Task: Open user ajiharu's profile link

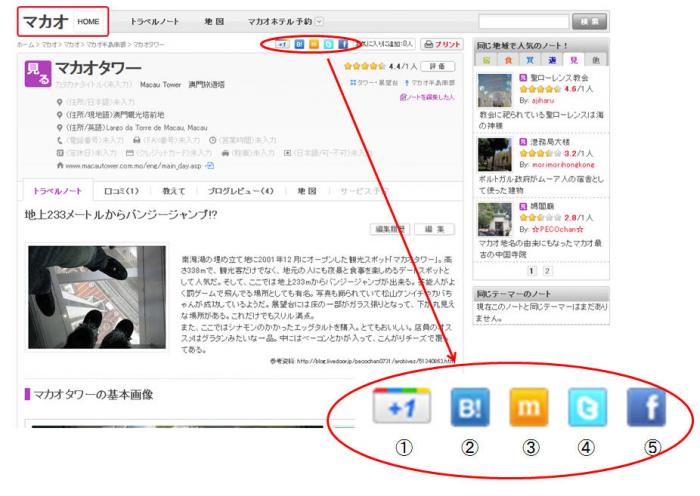Action: [543, 100]
